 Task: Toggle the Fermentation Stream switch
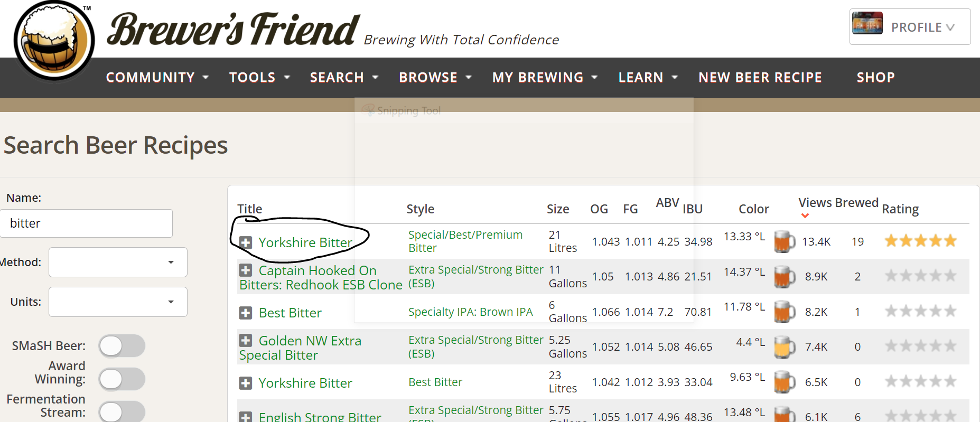tap(122, 412)
